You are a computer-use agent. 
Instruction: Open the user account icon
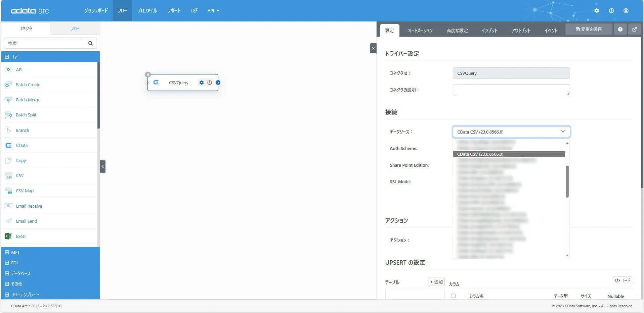(626, 11)
